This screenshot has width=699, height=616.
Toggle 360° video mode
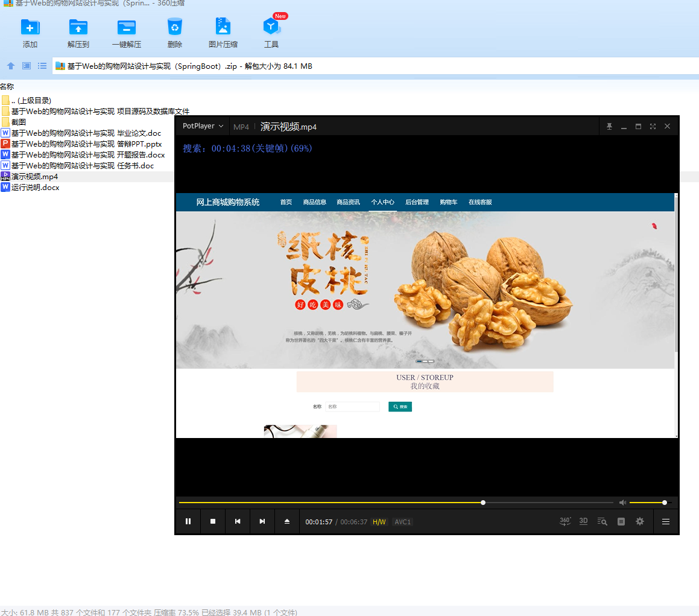(x=565, y=521)
